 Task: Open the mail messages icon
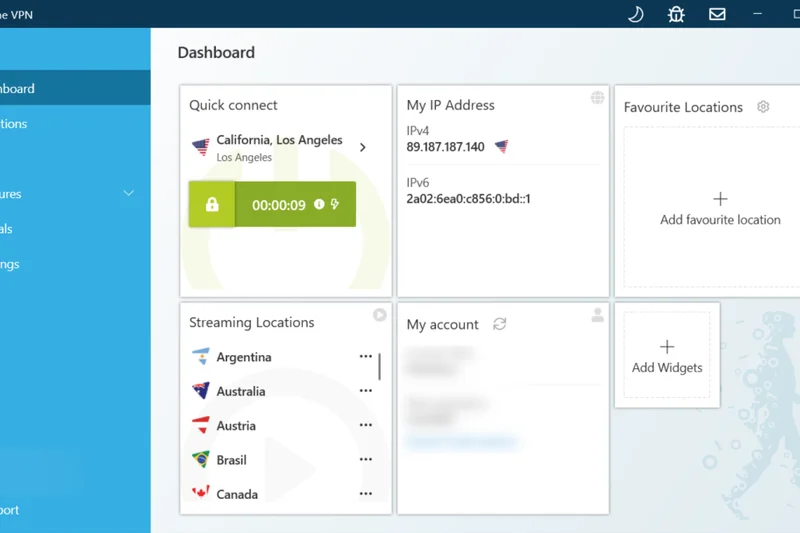(x=717, y=14)
